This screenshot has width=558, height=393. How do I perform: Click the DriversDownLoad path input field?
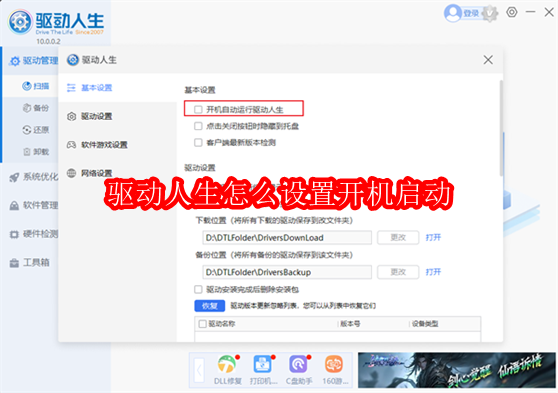tap(287, 237)
